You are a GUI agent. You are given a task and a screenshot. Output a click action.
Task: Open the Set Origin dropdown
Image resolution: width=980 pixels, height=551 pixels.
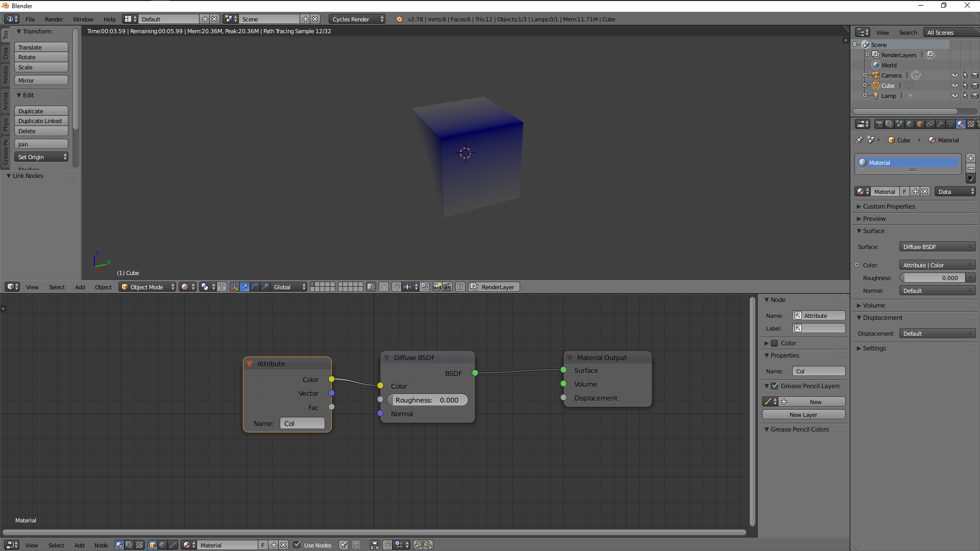[41, 157]
